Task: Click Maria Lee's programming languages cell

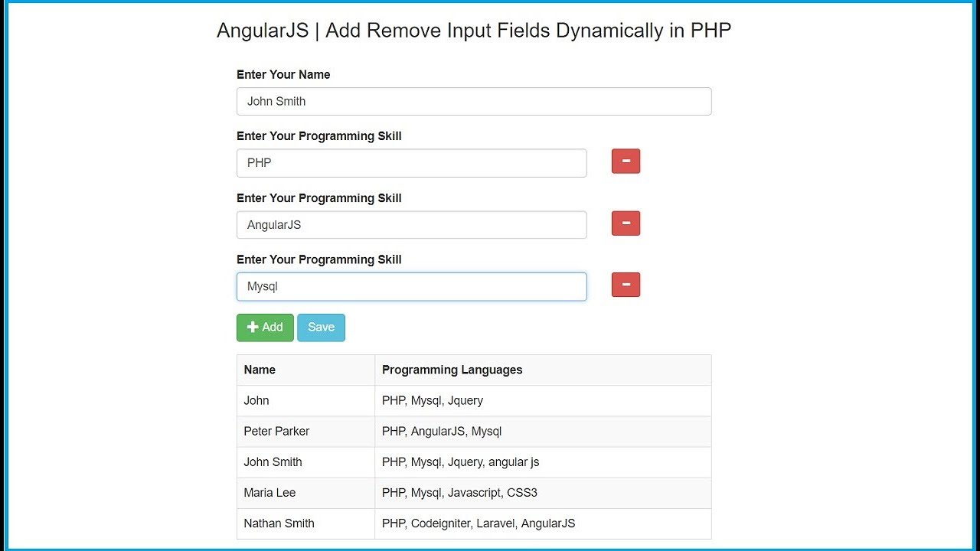Action: (x=459, y=493)
